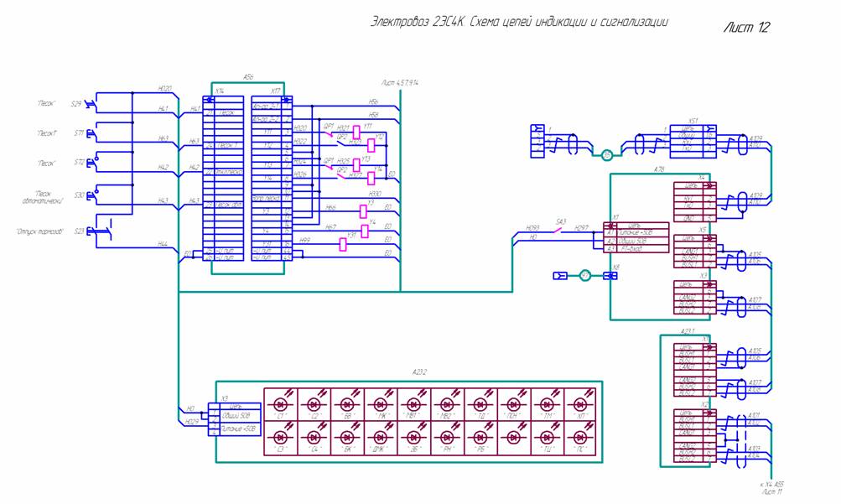
Task: Click the LED symbol labeled С2
Action: click(314, 403)
